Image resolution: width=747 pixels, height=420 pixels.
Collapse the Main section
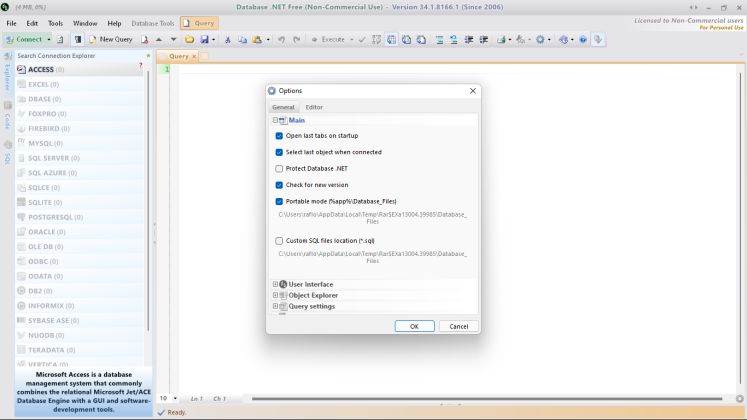click(275, 120)
